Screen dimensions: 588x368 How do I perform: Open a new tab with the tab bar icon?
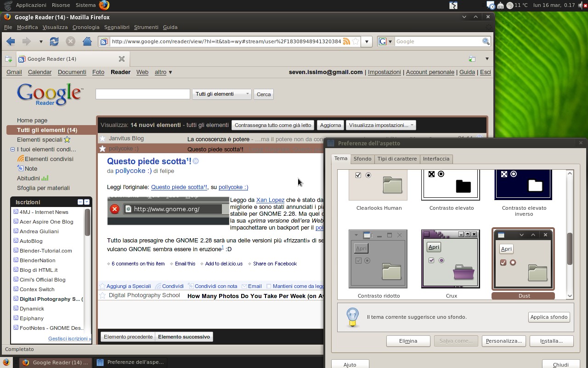pyautogui.click(x=8, y=59)
